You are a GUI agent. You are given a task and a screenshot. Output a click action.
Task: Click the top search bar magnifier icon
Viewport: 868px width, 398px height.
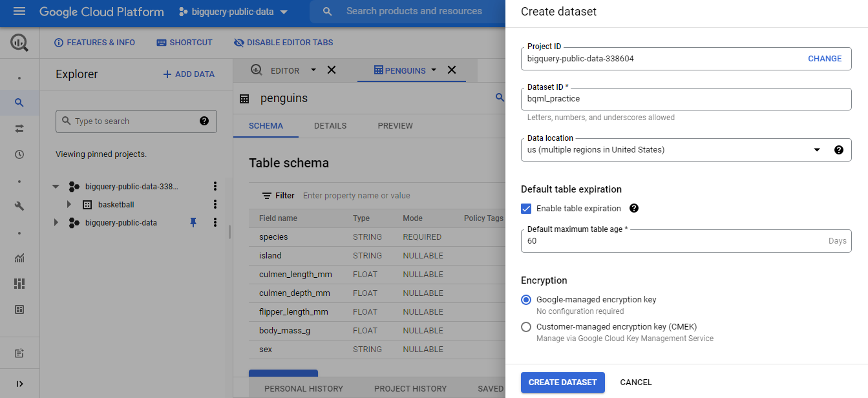click(x=328, y=12)
